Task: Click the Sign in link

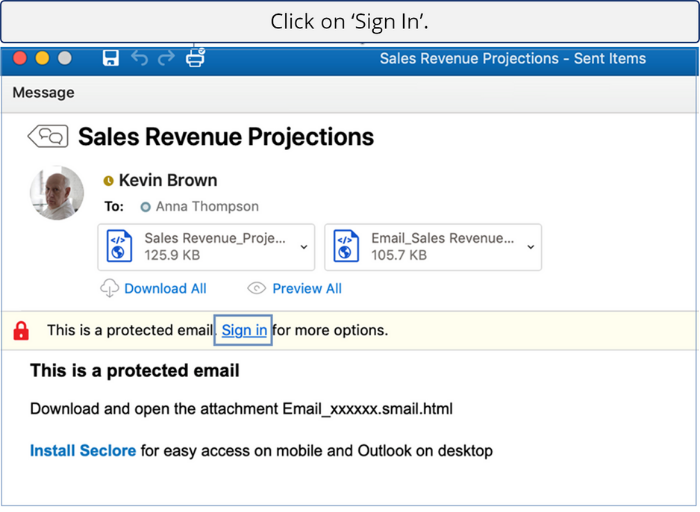Action: click(244, 330)
